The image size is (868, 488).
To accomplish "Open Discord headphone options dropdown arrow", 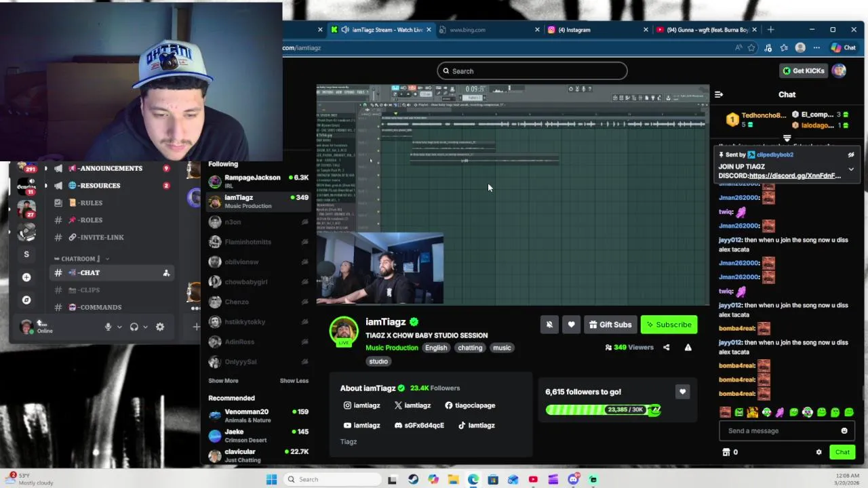I will (145, 327).
